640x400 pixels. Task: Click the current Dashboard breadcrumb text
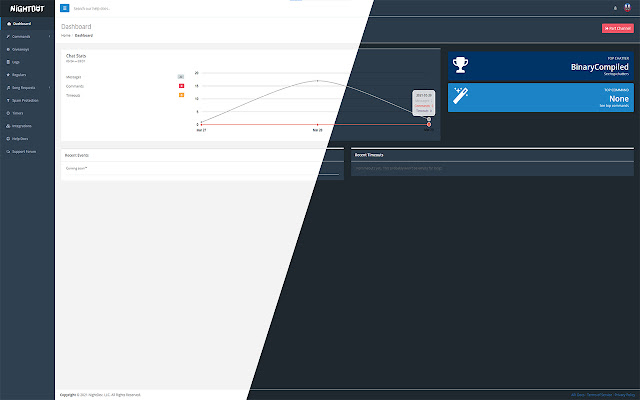coord(84,36)
